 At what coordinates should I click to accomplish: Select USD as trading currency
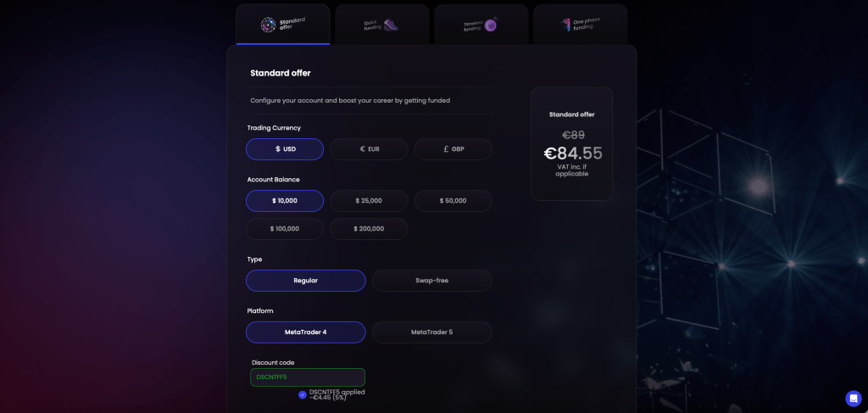pyautogui.click(x=285, y=149)
